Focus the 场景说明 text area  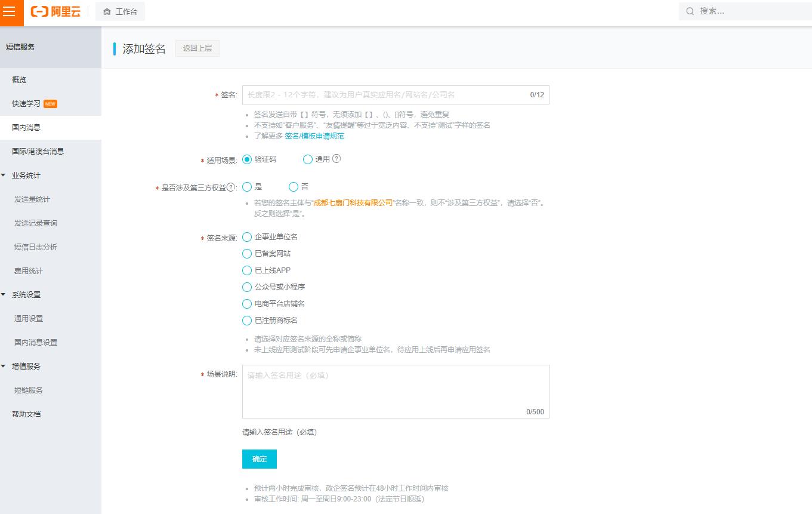pos(396,392)
